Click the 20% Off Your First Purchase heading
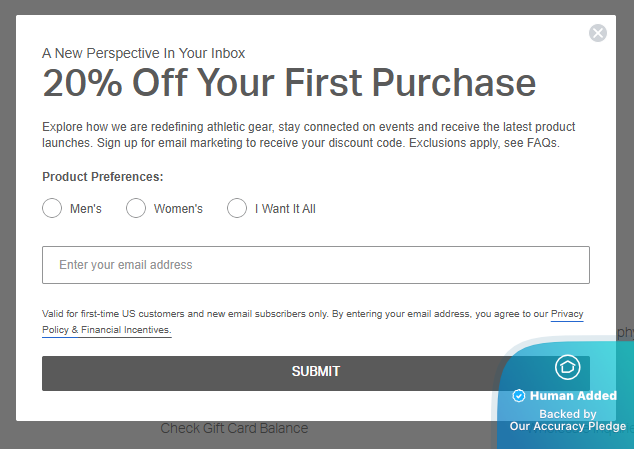Screen dimensions: 634x449 point(289,83)
